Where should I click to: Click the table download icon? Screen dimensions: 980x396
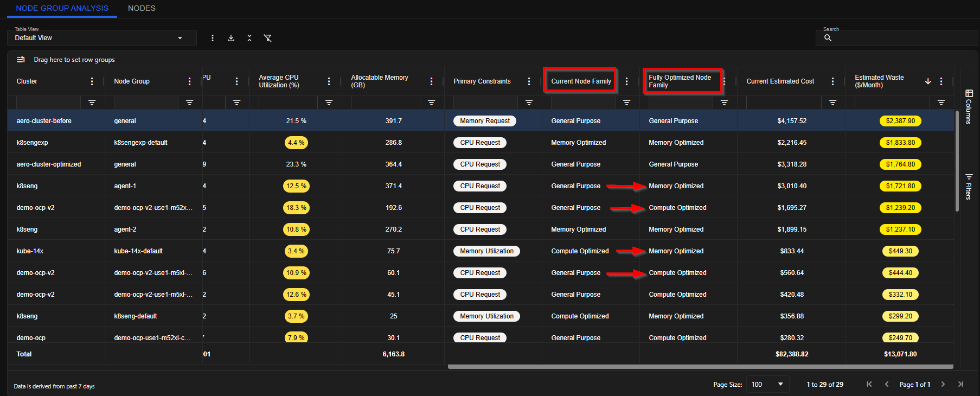[231, 38]
